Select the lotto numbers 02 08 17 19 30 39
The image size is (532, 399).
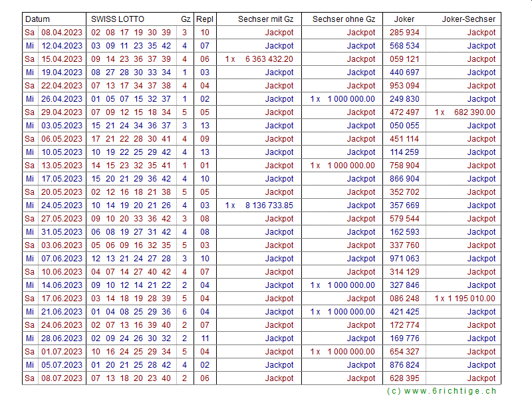131,33
